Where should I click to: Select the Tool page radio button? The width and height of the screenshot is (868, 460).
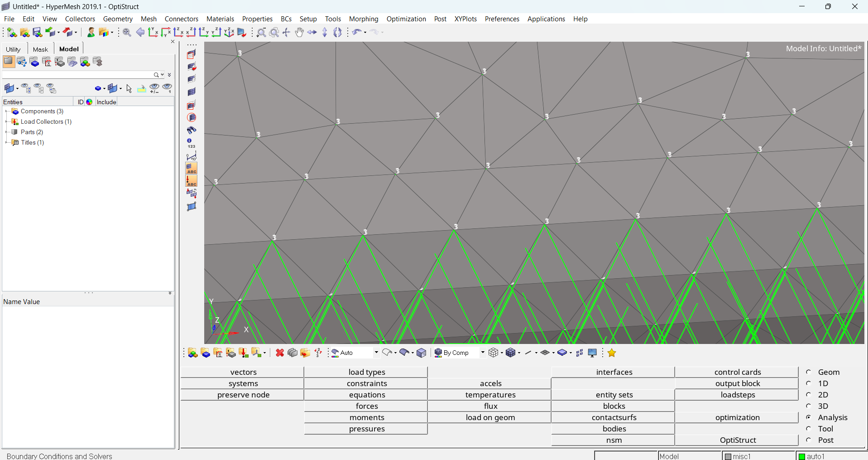(809, 429)
